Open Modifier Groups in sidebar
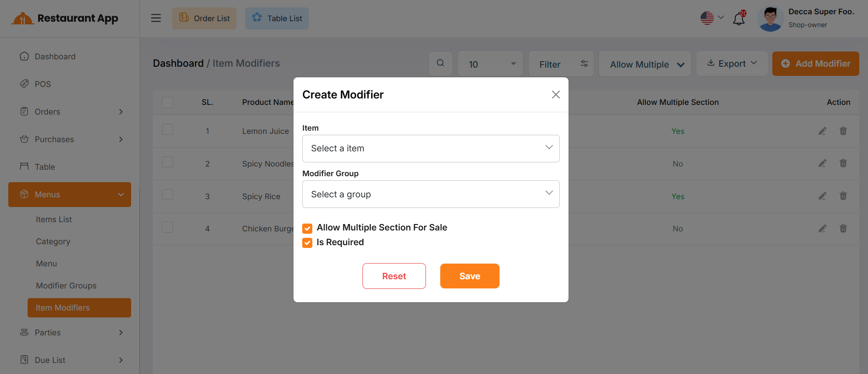The image size is (868, 374). tap(66, 286)
